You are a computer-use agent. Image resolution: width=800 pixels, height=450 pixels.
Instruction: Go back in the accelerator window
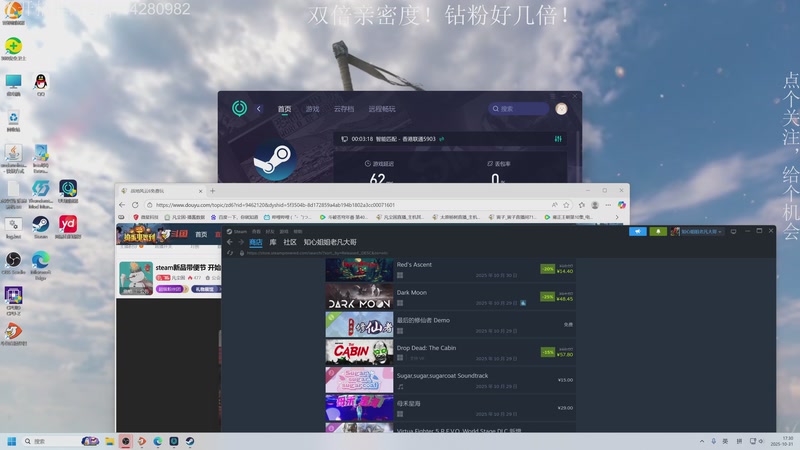[259, 109]
